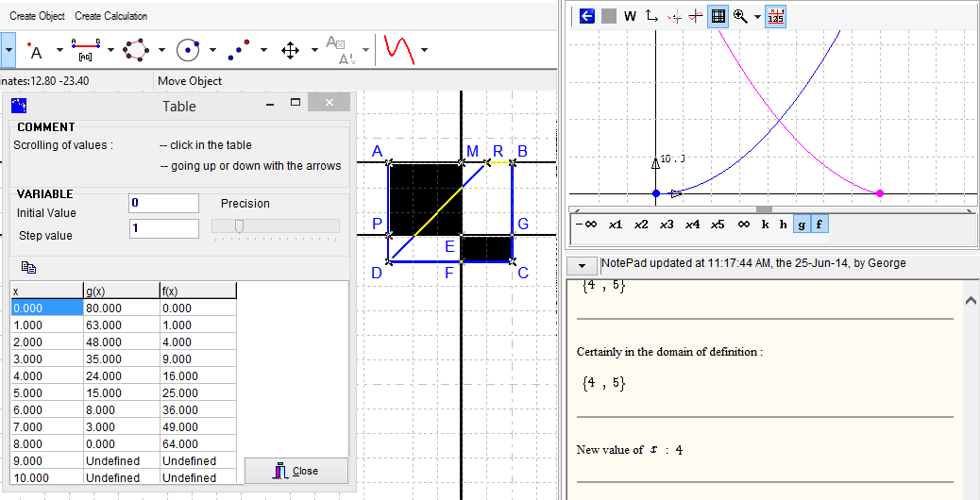
Task: Open dropdown arrow next to circle tool
Action: tap(212, 50)
